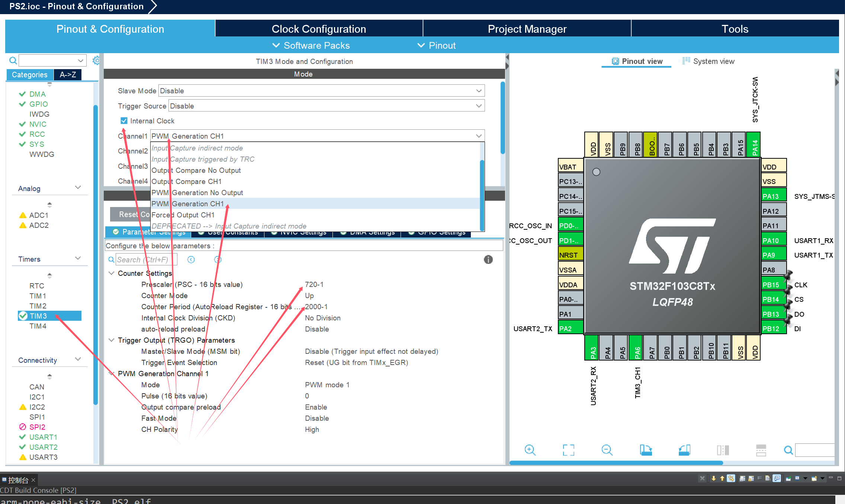Viewport: 845px width, 504px height.
Task: Select PB15 pin labeled CLK
Action: tap(773, 285)
